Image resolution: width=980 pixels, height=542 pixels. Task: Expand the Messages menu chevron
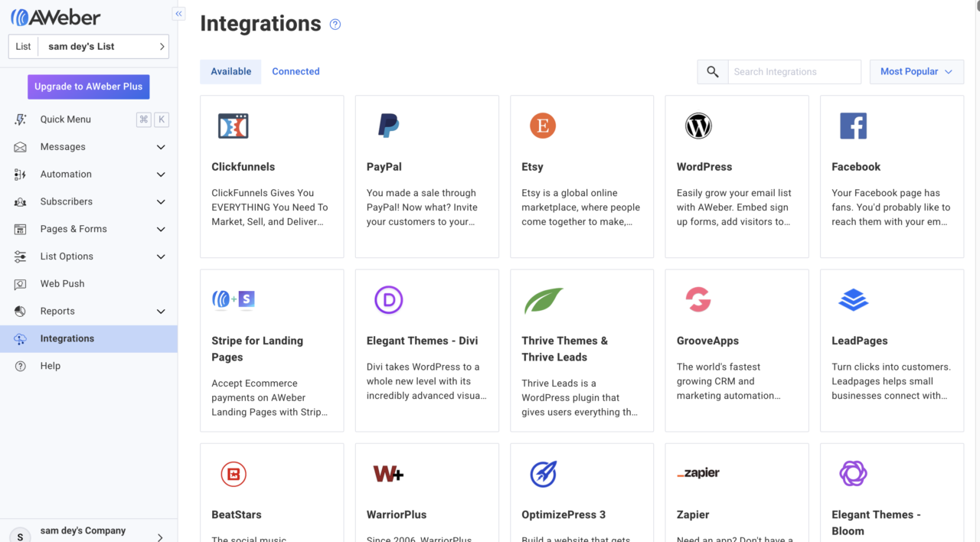tap(161, 147)
